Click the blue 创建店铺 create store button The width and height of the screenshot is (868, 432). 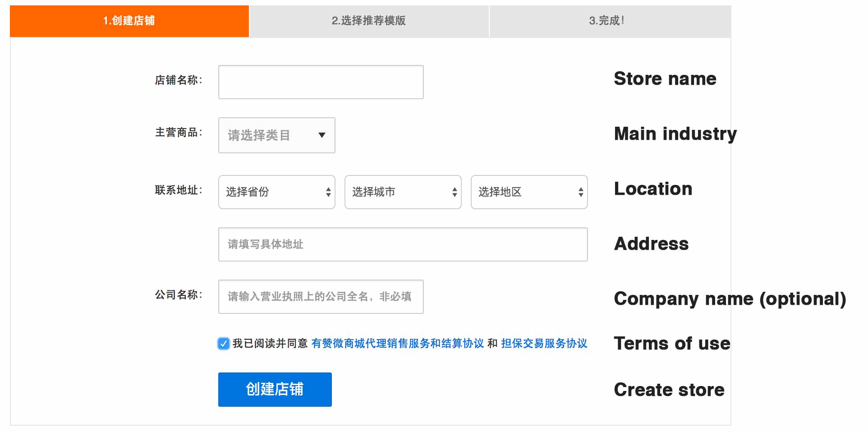[x=275, y=390]
